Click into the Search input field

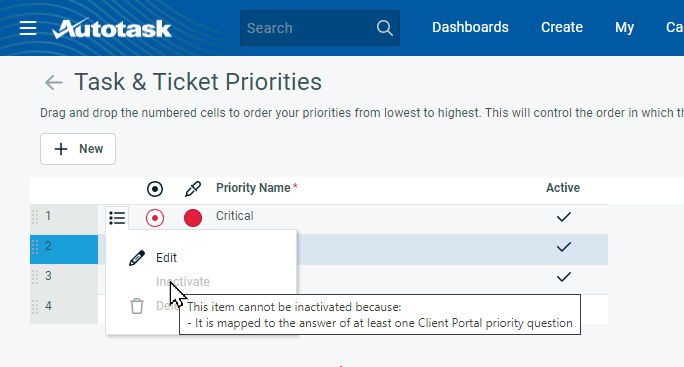pos(308,28)
